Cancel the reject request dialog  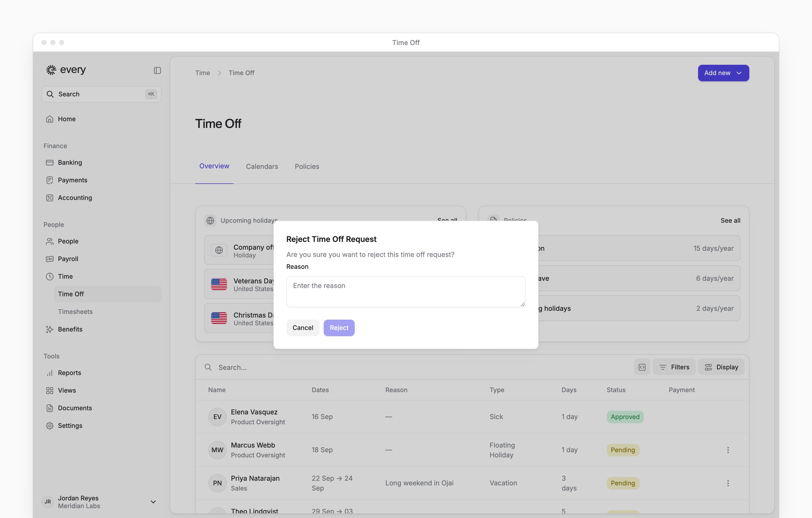(302, 328)
